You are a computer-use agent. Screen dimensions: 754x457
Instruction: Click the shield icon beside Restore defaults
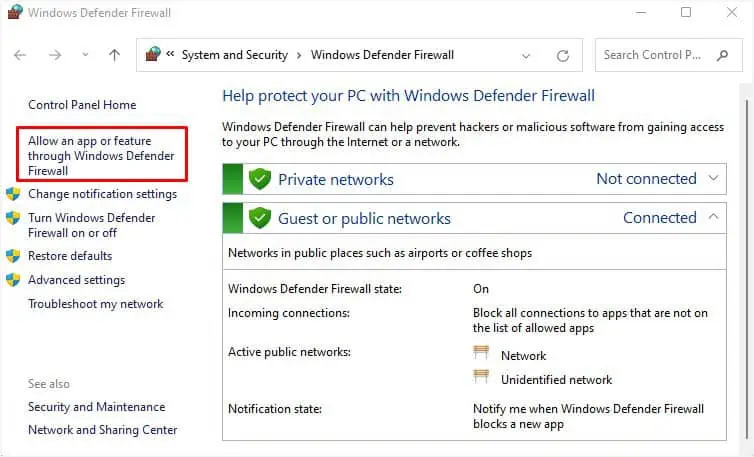pyautogui.click(x=13, y=256)
